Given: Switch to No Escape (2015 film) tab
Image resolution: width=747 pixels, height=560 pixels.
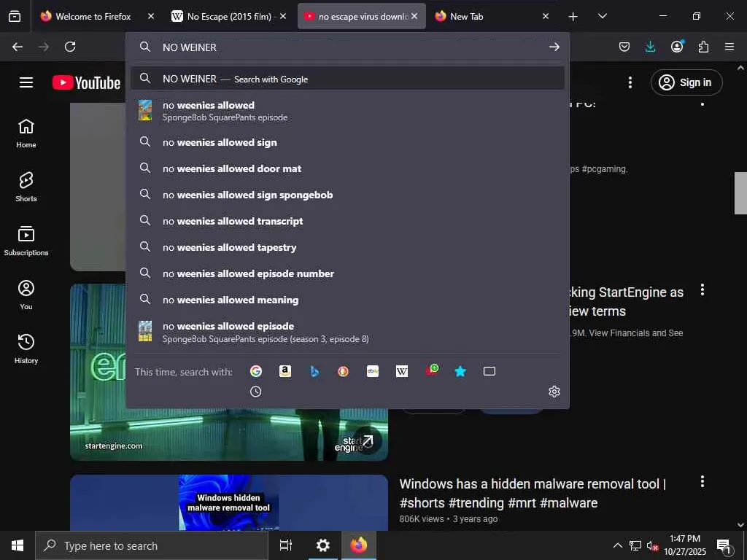Looking at the screenshot, I should pyautogui.click(x=228, y=17).
